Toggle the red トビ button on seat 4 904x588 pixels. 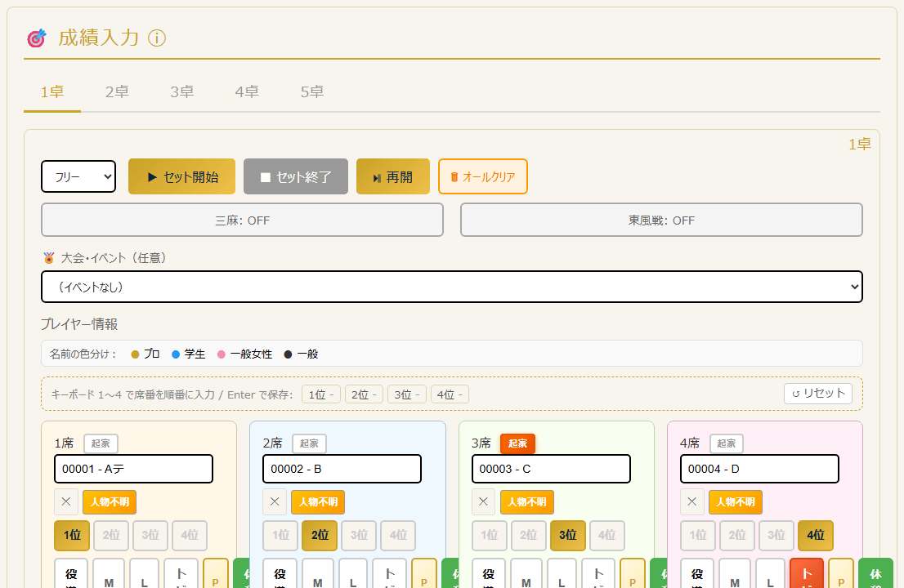point(807,573)
